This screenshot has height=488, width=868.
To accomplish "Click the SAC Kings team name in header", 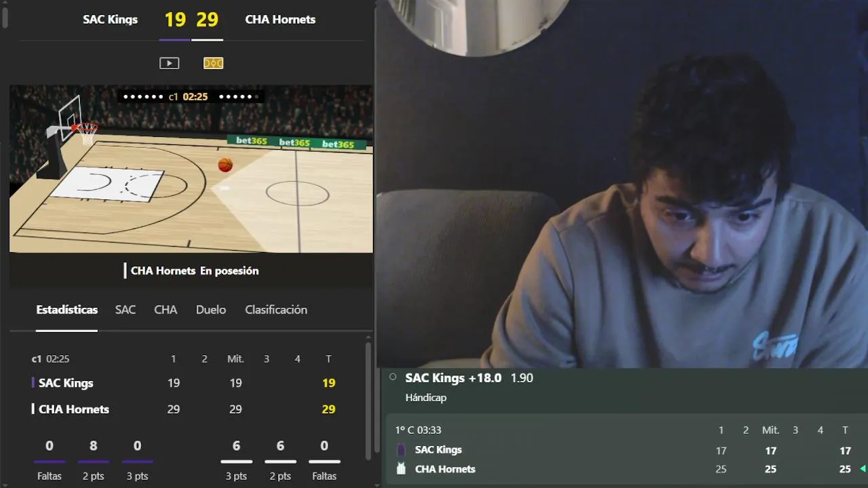I will point(111,20).
